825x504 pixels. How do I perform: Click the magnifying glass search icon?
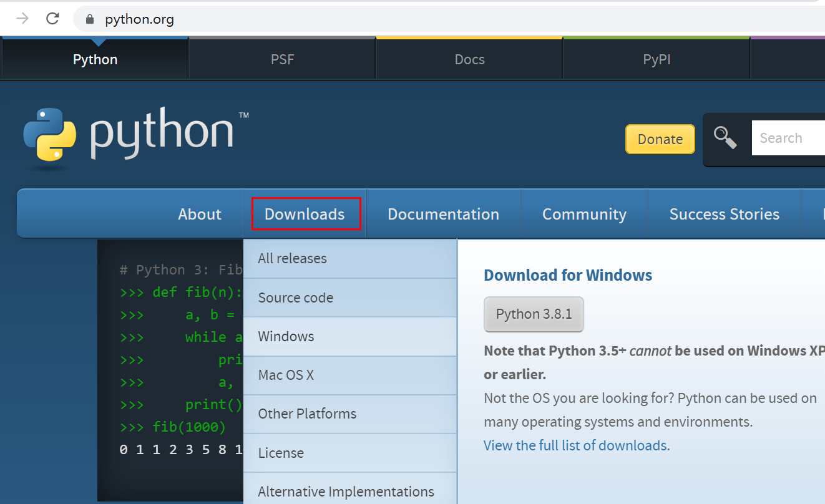coord(725,138)
